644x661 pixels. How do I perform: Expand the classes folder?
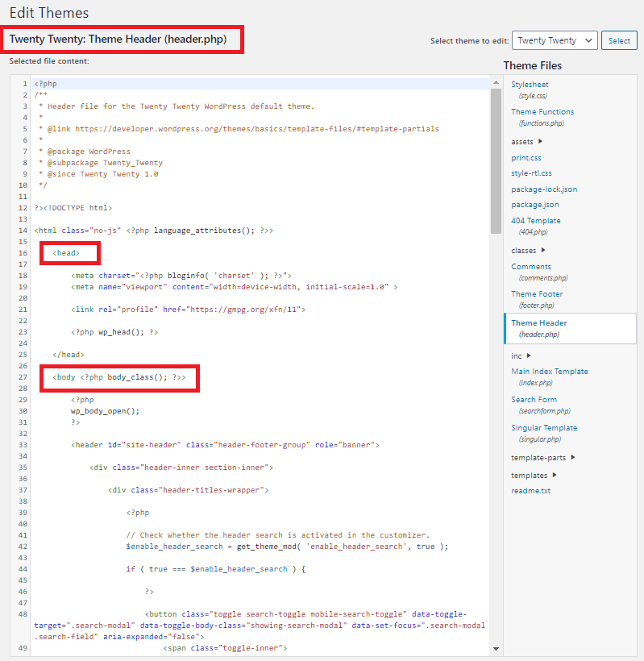pyautogui.click(x=528, y=251)
